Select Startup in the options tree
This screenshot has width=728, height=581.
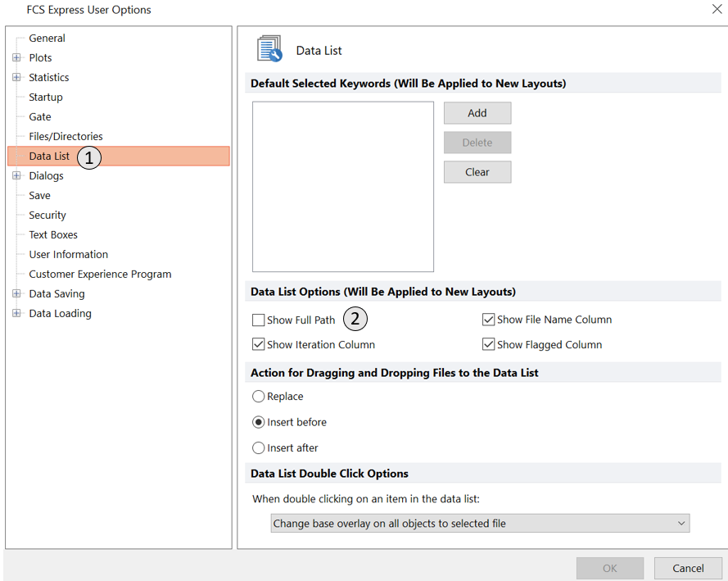[x=46, y=97]
